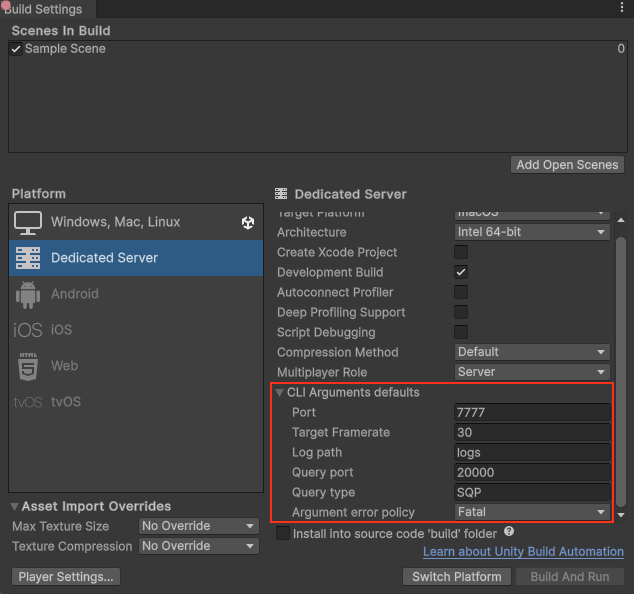Click the Unity logo beside Windows, Mac, Linux
Viewport: 634px width, 594px height.
click(248, 222)
